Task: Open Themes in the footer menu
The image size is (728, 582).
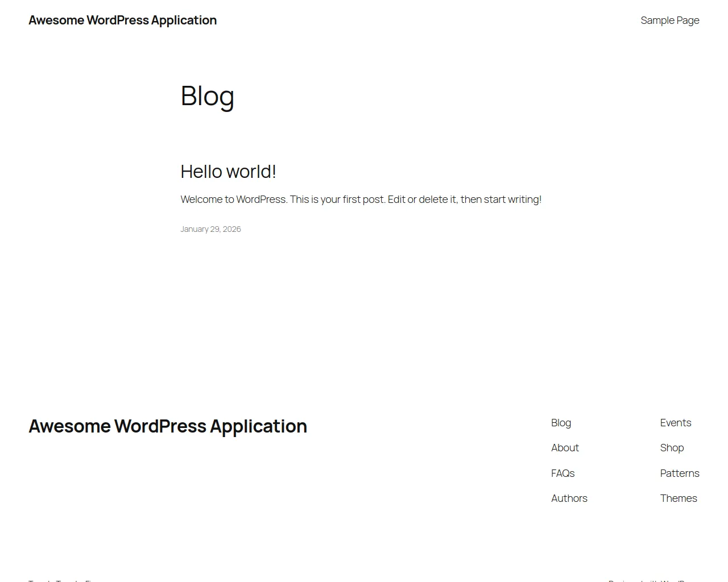Action: pos(679,498)
